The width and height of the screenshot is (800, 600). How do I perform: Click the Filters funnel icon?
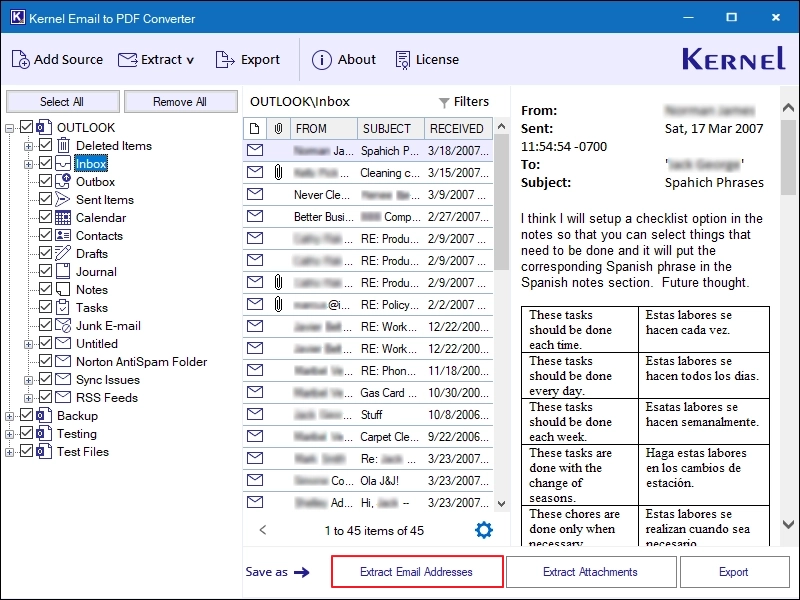coord(444,103)
